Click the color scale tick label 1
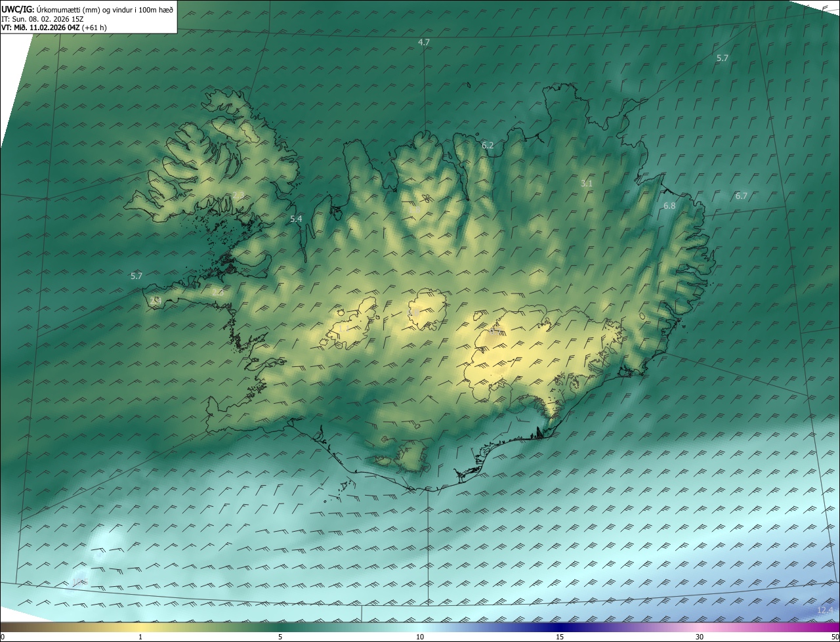Viewport: 840px width, 642px height. [x=140, y=637]
